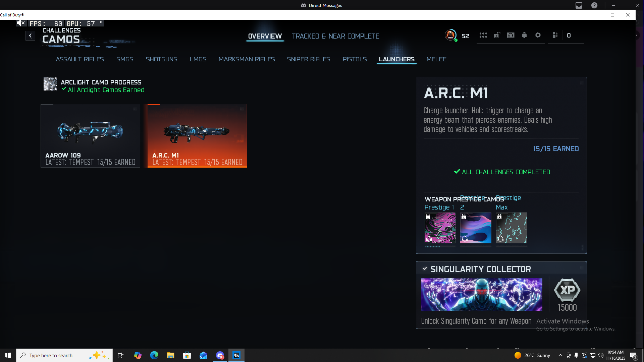Open the settings gear icon in game
This screenshot has height=362, width=644.
(x=538, y=35)
